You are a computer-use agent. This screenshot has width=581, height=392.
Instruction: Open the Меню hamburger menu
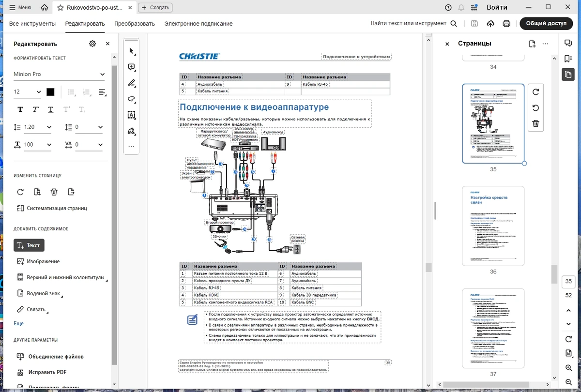tap(20, 7)
